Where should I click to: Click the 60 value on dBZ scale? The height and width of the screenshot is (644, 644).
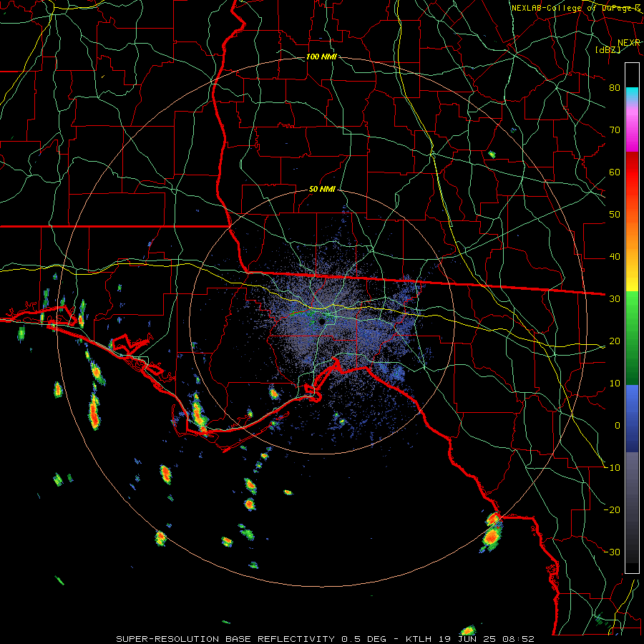tap(615, 172)
